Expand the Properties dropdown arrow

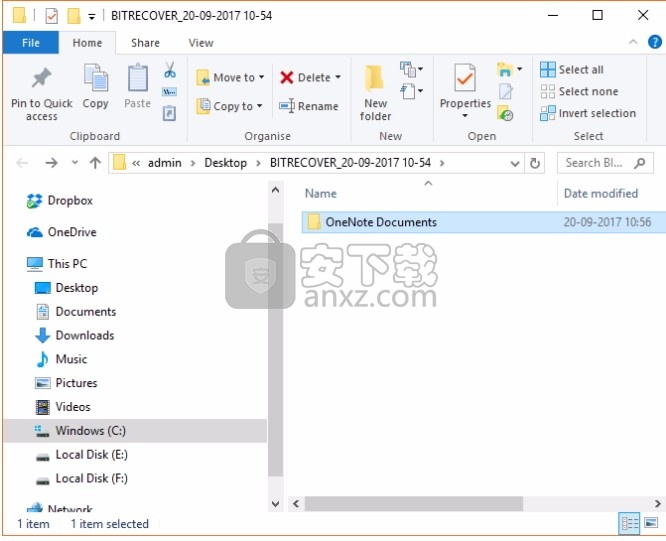click(x=465, y=116)
